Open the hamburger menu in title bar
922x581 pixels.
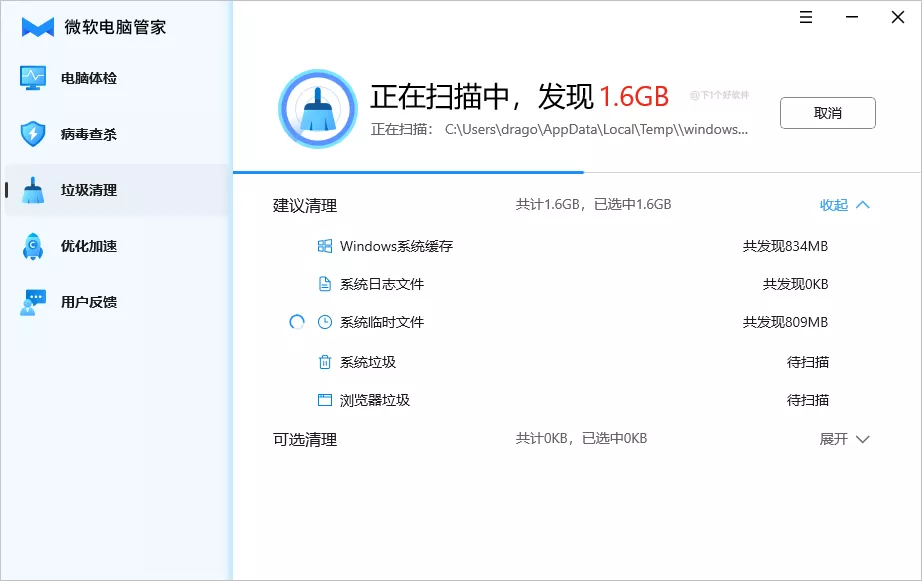pyautogui.click(x=805, y=17)
